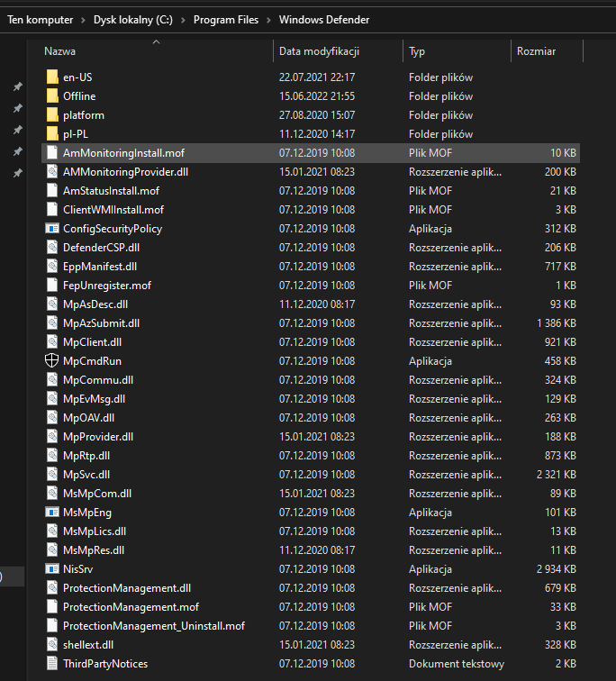The height and width of the screenshot is (681, 616).
Task: Click the MsMpEng application icon
Action: [x=52, y=512]
